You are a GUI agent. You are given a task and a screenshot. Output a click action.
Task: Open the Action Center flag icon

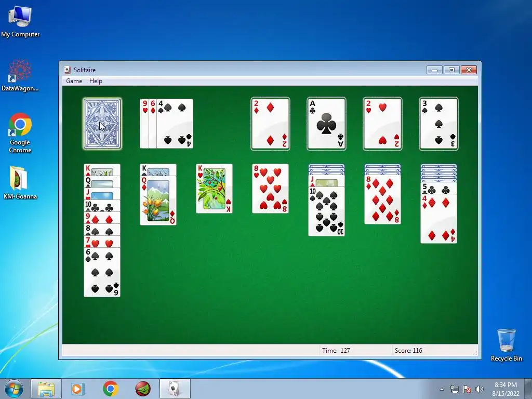(467, 389)
